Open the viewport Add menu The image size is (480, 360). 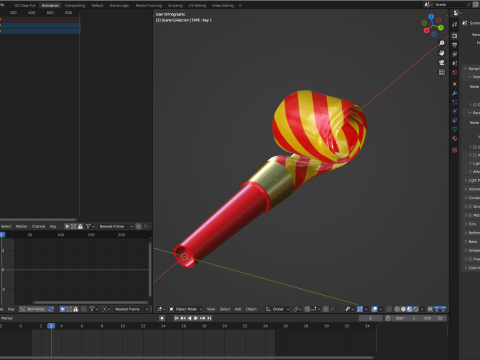[x=238, y=309]
